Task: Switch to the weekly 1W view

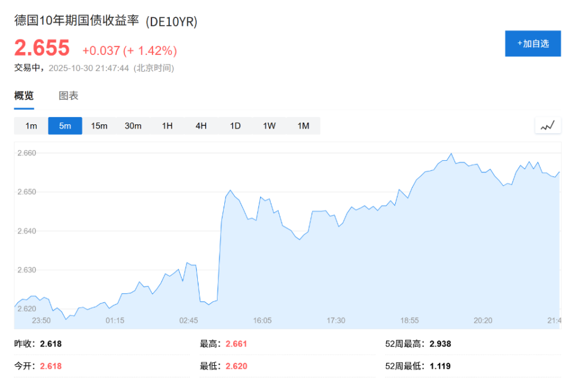Action: pyautogui.click(x=269, y=125)
